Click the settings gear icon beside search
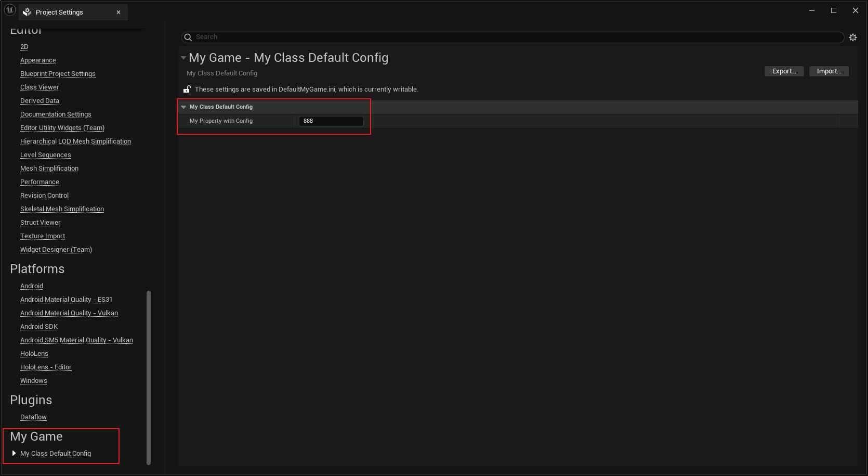This screenshot has width=868, height=476. (853, 37)
